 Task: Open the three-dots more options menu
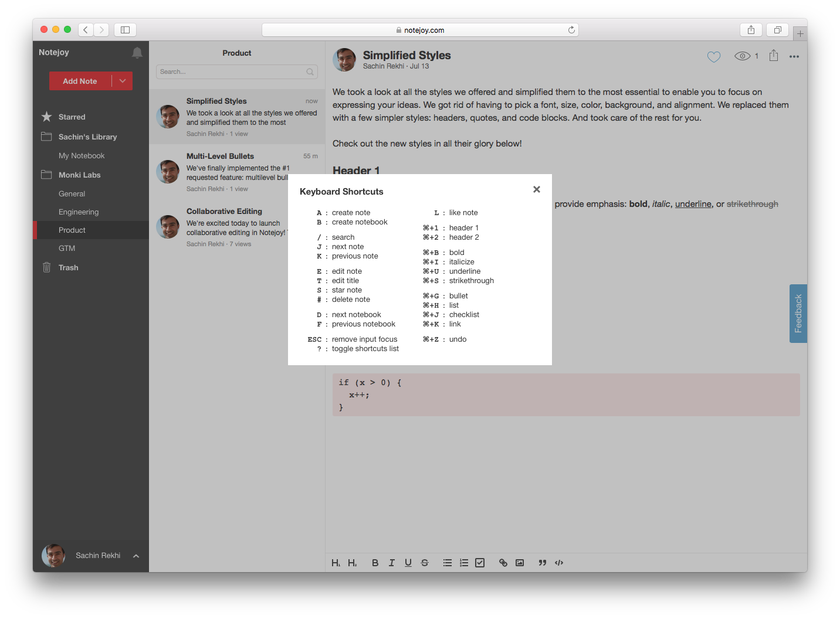pos(794,57)
